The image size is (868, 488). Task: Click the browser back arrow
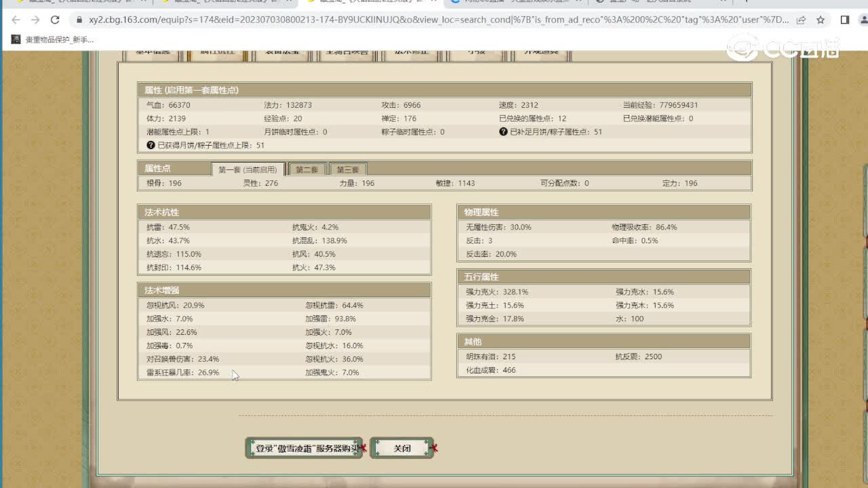point(16,20)
